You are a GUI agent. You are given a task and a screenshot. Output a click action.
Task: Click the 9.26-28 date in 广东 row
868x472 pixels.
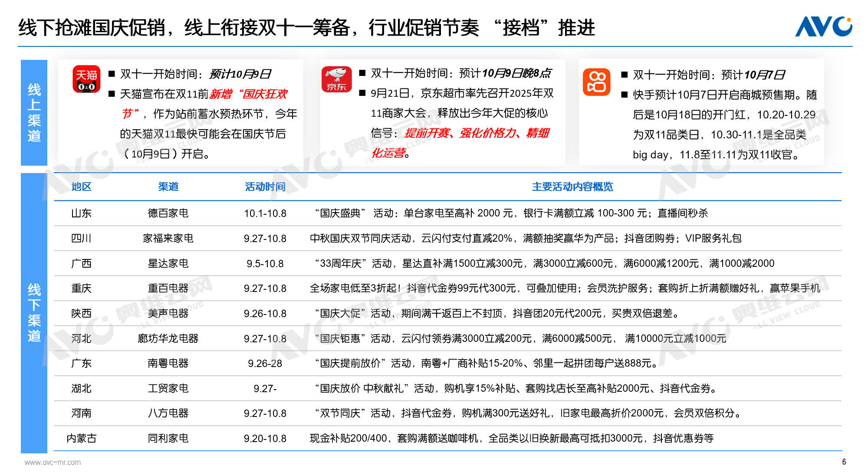265,364
